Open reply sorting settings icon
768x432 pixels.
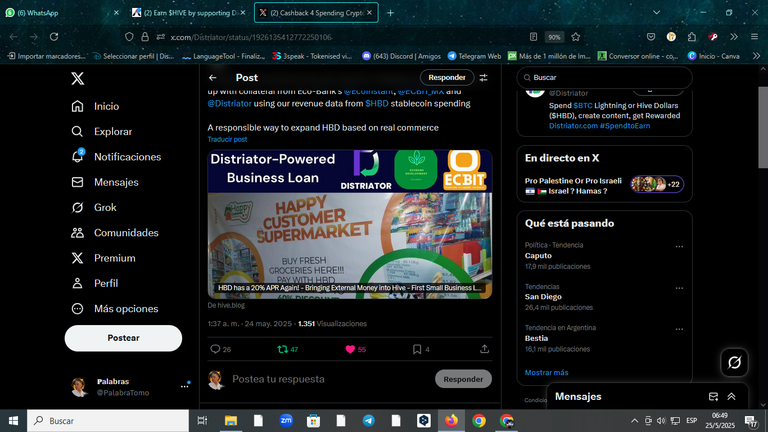coord(483,78)
